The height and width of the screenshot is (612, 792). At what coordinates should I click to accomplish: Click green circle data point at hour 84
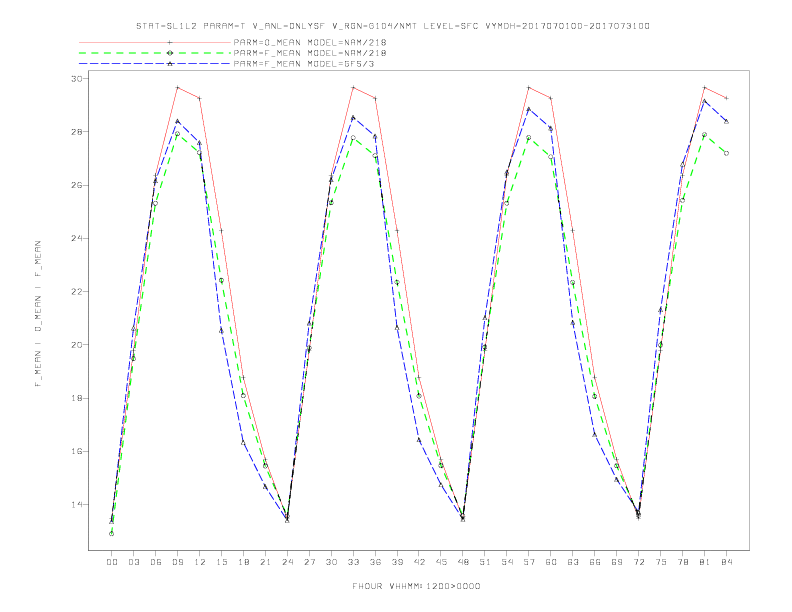(726, 153)
